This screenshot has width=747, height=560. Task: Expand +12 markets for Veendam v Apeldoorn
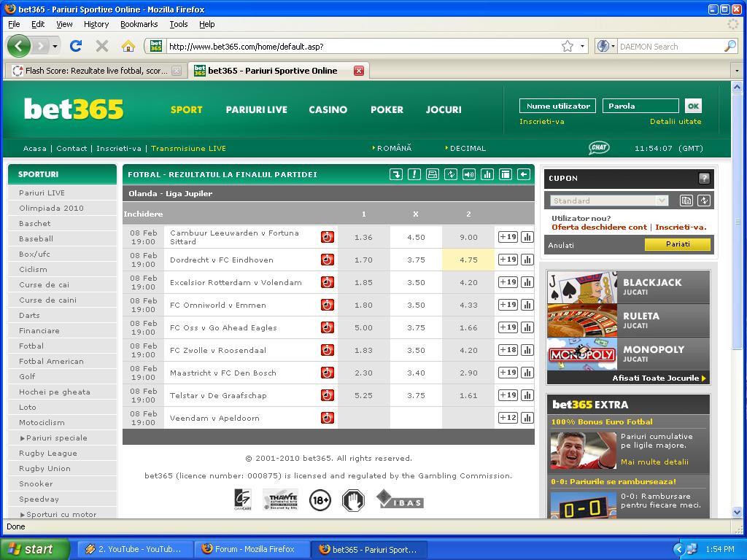508,418
